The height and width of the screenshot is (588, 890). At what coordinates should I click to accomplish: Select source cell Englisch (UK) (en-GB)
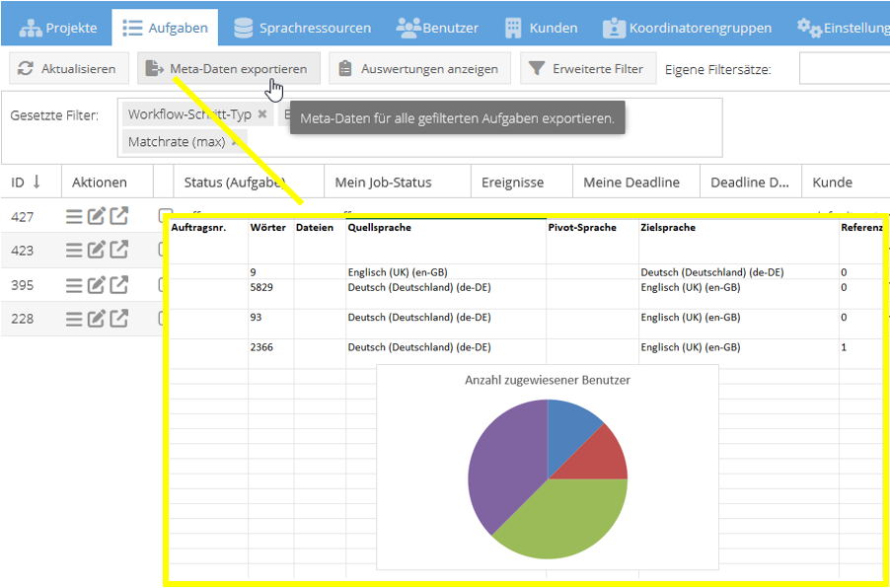click(x=446, y=272)
